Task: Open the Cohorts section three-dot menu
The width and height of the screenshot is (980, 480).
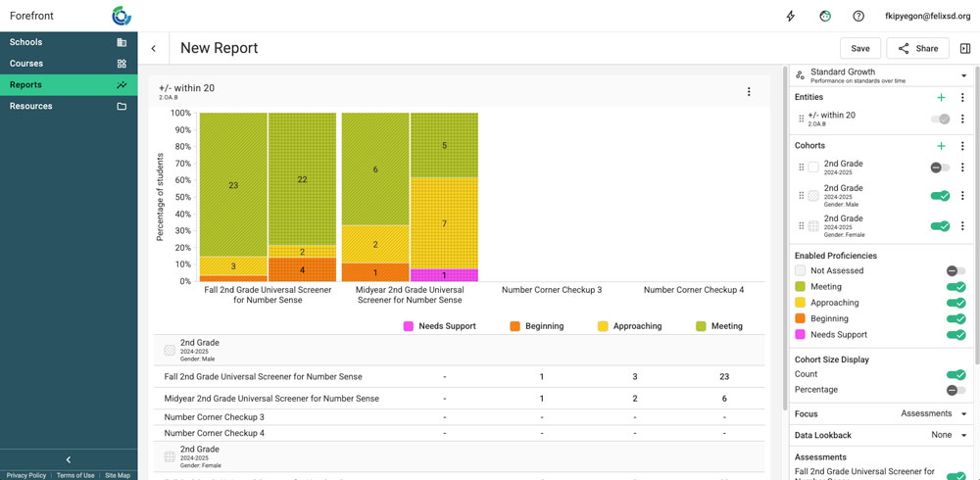Action: tap(962, 146)
